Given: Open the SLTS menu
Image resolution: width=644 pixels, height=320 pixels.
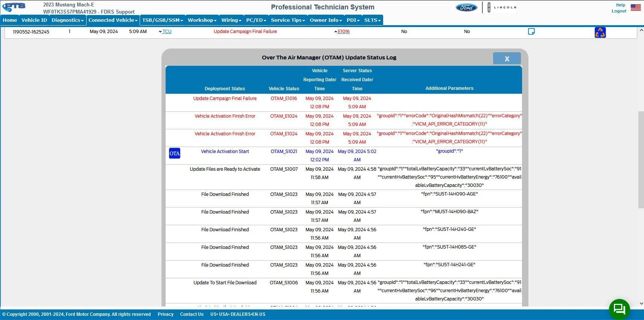Looking at the screenshot, I should pyautogui.click(x=373, y=20).
